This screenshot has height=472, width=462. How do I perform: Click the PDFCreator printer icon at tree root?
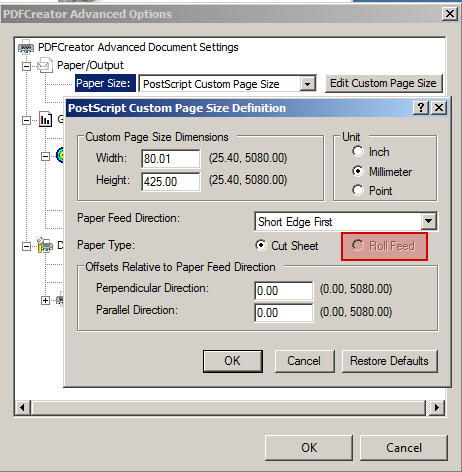26,47
